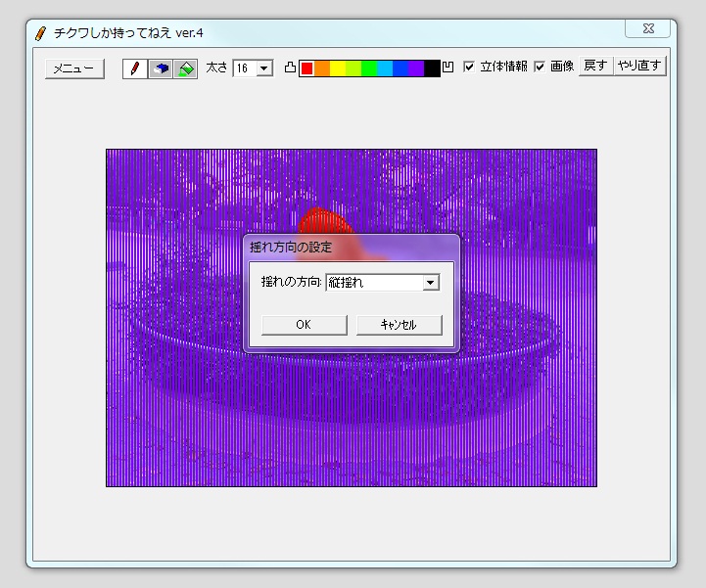Click the concave shape icon right of palette
The width and height of the screenshot is (706, 588).
pos(447,68)
